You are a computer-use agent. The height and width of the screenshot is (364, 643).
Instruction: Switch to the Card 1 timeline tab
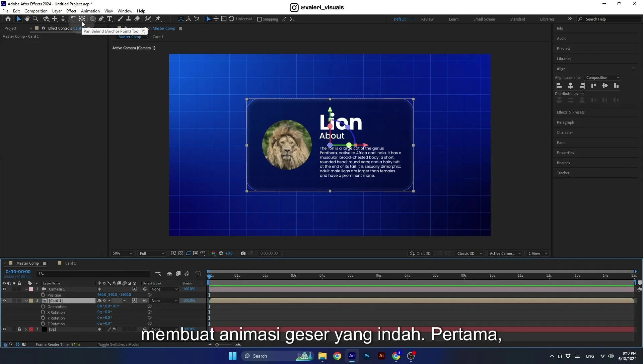tap(70, 263)
